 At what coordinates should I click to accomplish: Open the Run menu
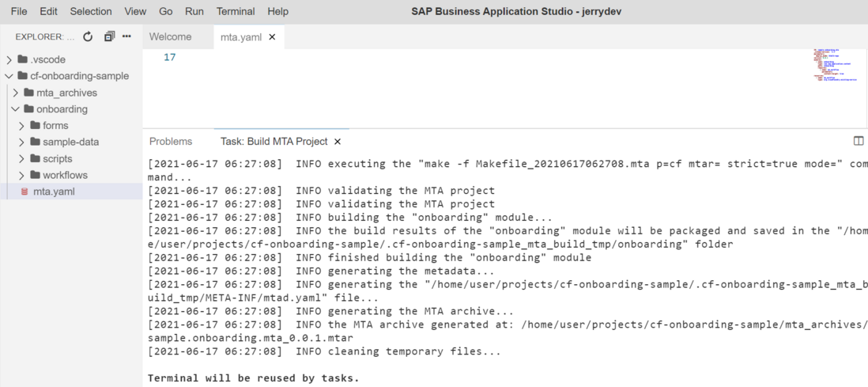[194, 12]
